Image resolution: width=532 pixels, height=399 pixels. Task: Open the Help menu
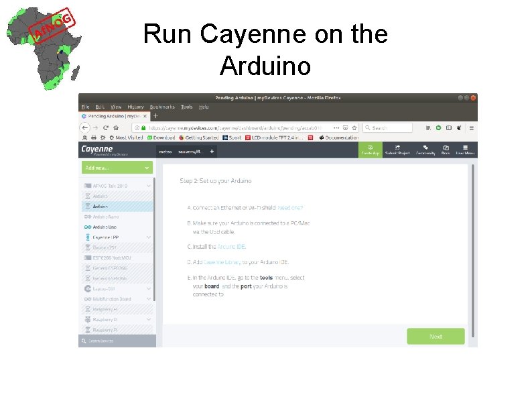click(204, 107)
